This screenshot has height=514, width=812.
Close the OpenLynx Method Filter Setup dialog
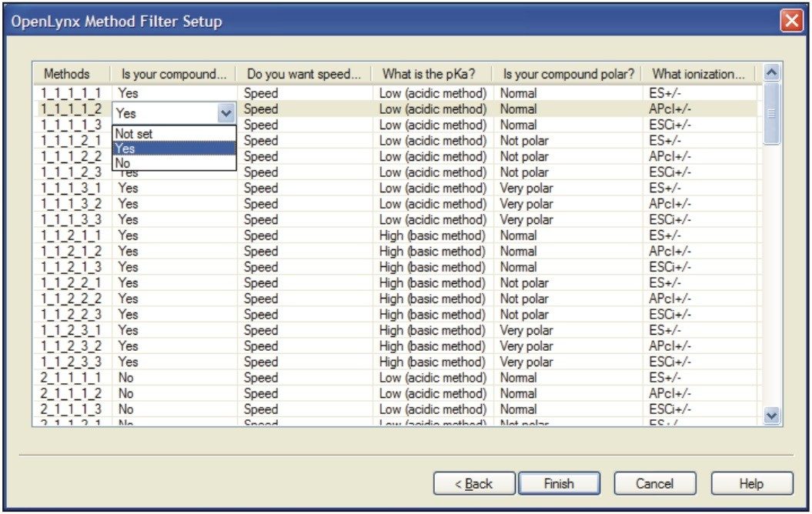click(x=791, y=22)
